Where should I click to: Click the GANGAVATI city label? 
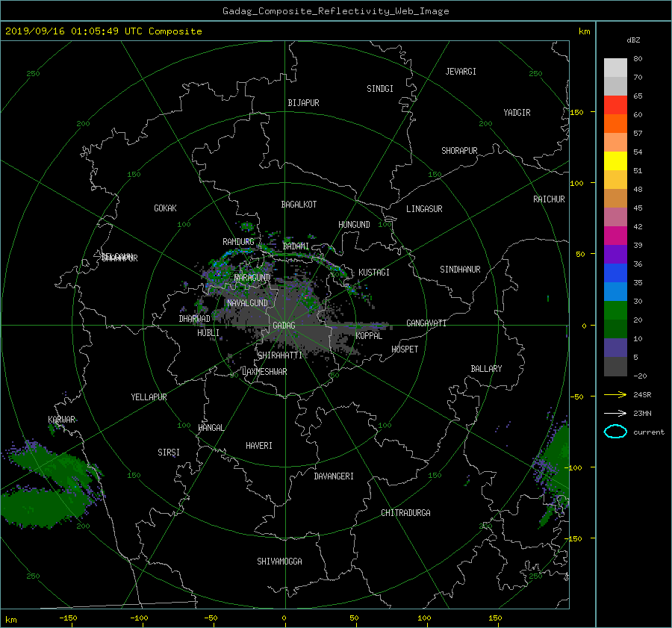click(426, 323)
